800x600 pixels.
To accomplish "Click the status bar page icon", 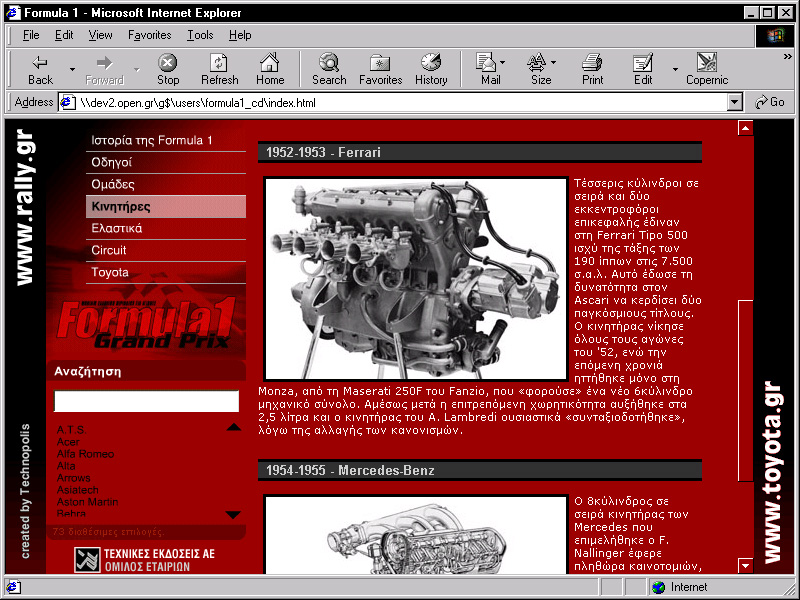I will tap(13, 587).
